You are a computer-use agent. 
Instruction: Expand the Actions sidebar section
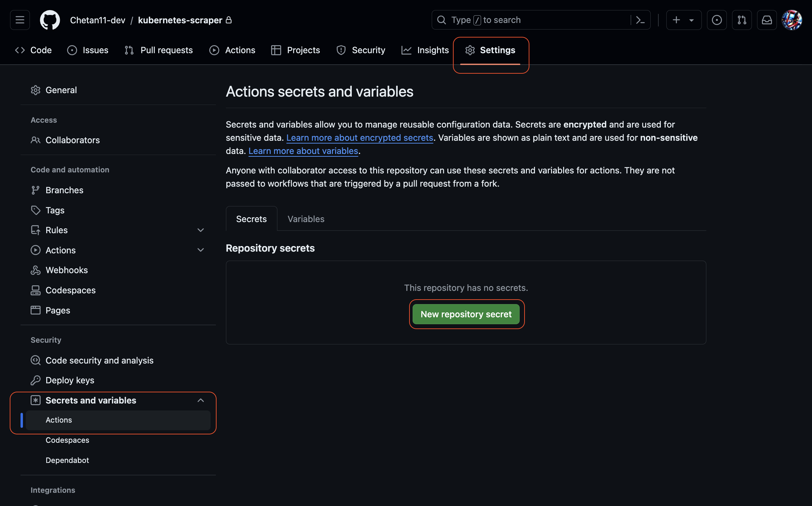coord(201,250)
